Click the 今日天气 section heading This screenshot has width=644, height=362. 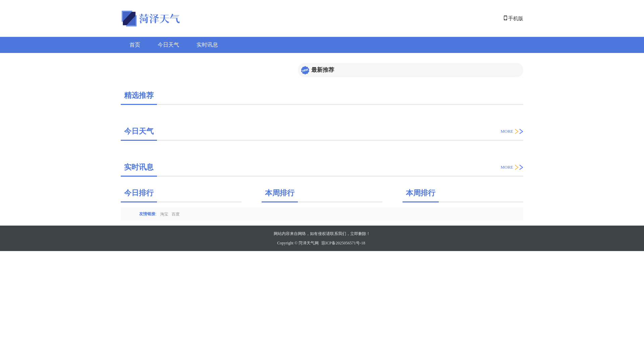pos(139,131)
